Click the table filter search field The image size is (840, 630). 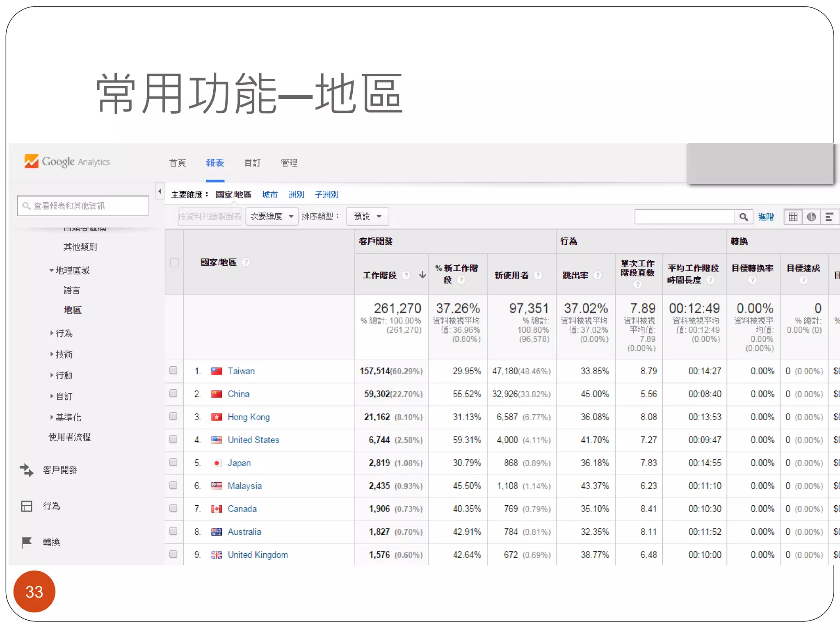[x=684, y=217]
